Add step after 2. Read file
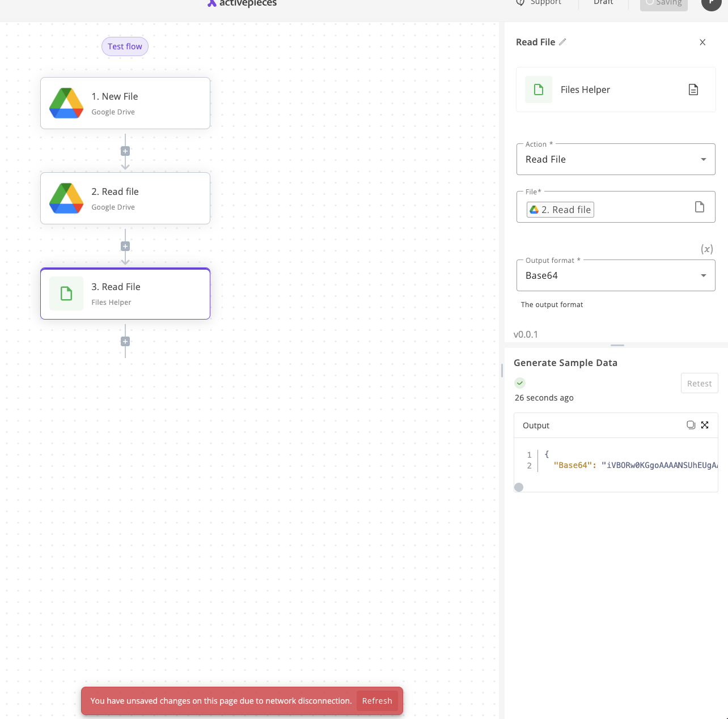 [x=125, y=246]
